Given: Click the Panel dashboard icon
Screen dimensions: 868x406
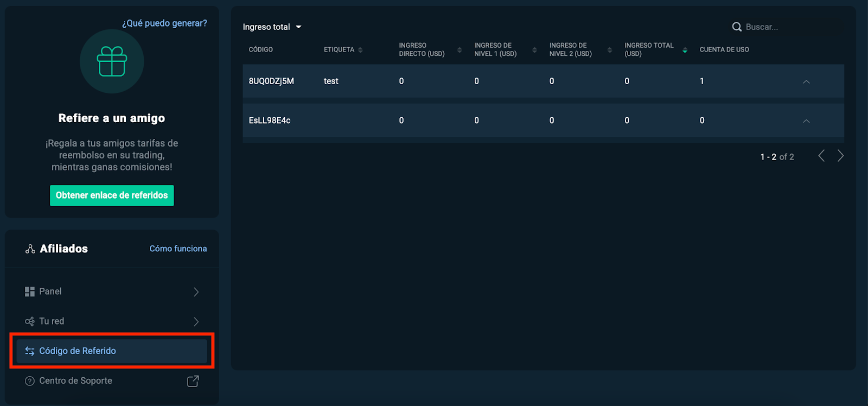Looking at the screenshot, I should 30,291.
